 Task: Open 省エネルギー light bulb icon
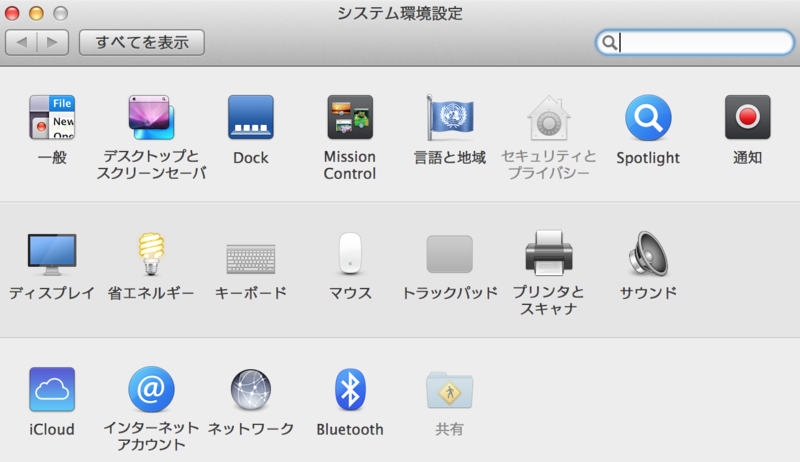[x=151, y=253]
